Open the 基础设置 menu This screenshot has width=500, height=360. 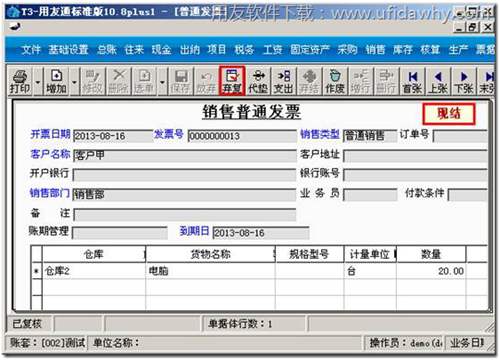(68, 50)
